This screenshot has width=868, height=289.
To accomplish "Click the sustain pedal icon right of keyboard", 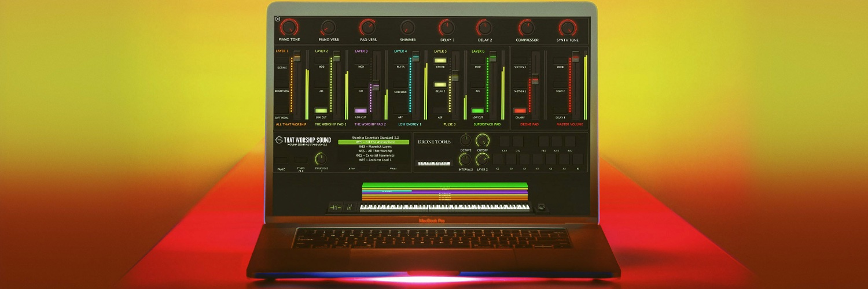I will [541, 207].
